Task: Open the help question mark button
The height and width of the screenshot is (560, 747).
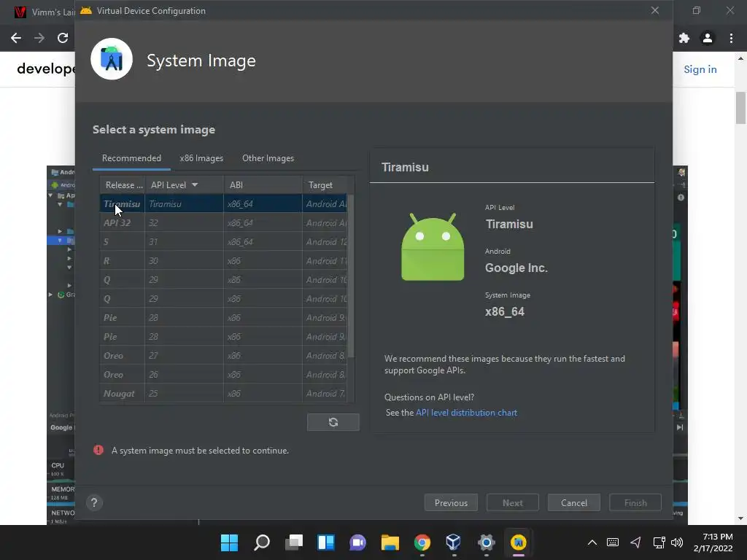Action: coord(94,503)
